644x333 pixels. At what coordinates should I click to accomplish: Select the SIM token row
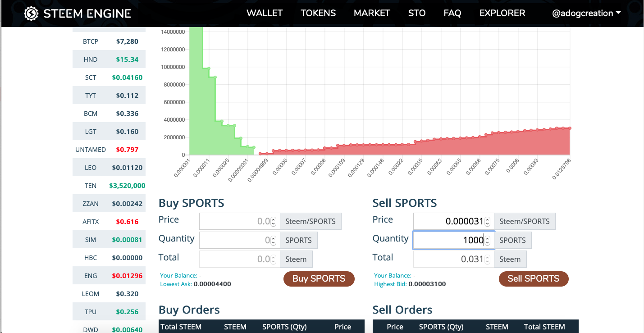[109, 240]
